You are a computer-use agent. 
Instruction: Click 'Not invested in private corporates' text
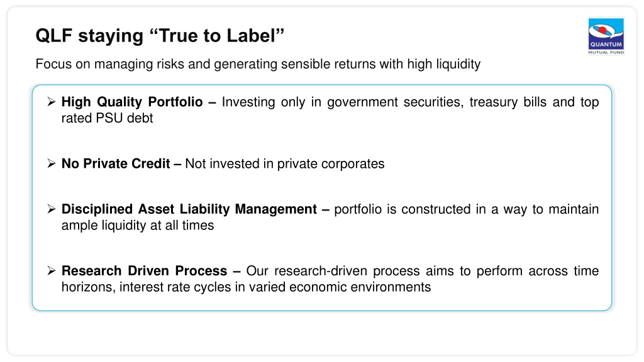285,164
